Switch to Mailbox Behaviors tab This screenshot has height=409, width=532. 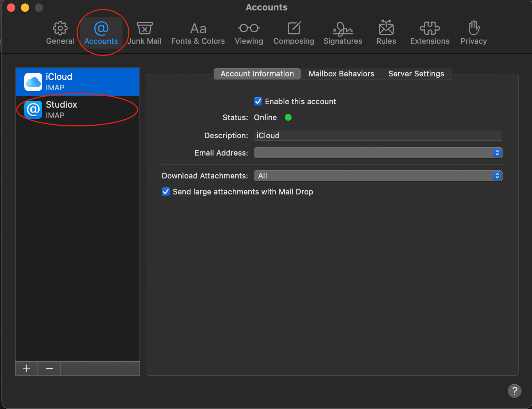click(x=341, y=74)
